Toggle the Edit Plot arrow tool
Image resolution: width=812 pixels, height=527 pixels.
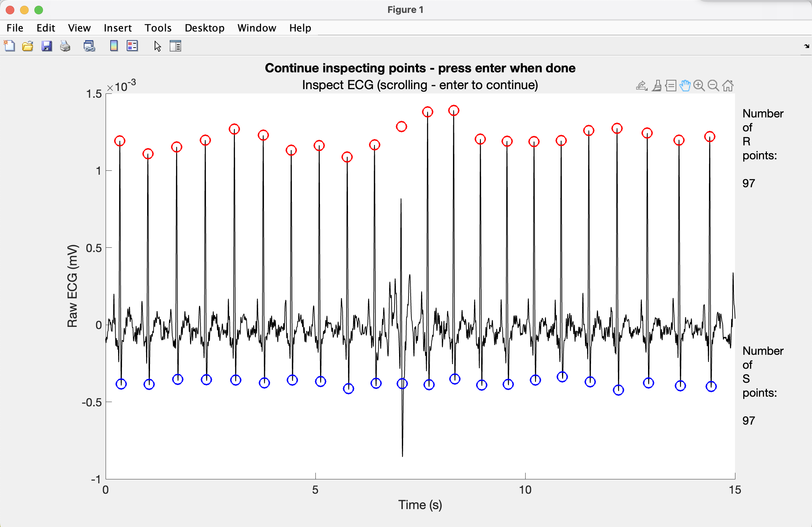[x=158, y=46]
